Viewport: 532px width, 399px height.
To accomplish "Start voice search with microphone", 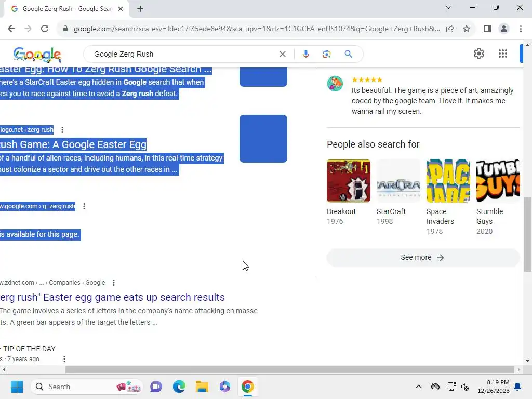I will click(305, 54).
